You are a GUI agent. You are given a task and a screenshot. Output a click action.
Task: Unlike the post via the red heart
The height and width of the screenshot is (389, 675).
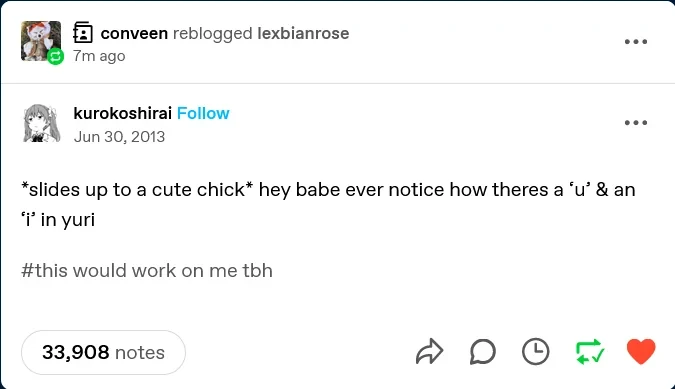(x=641, y=352)
